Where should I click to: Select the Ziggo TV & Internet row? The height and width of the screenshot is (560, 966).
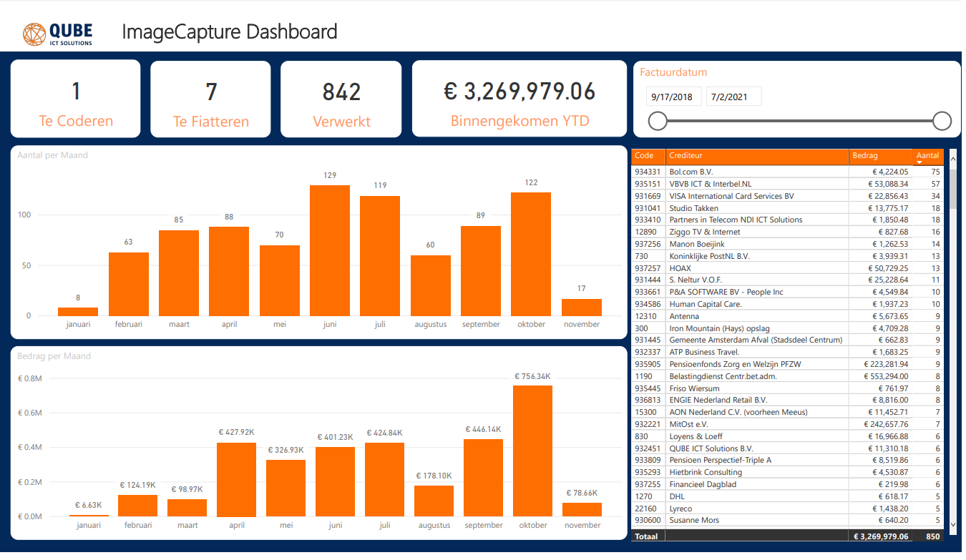(x=787, y=232)
